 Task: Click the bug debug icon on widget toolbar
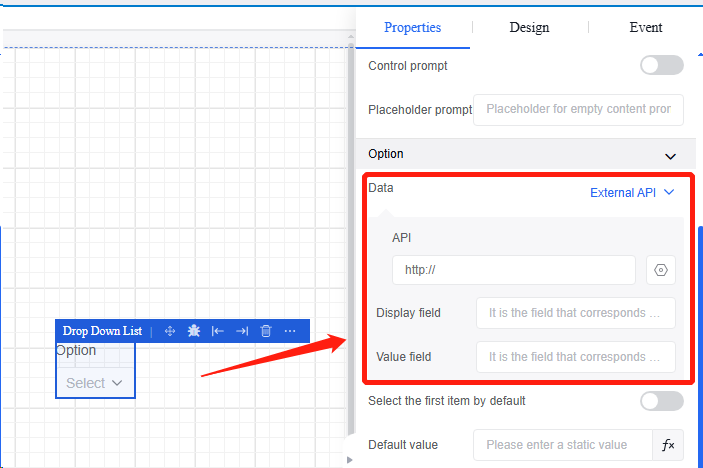point(194,331)
